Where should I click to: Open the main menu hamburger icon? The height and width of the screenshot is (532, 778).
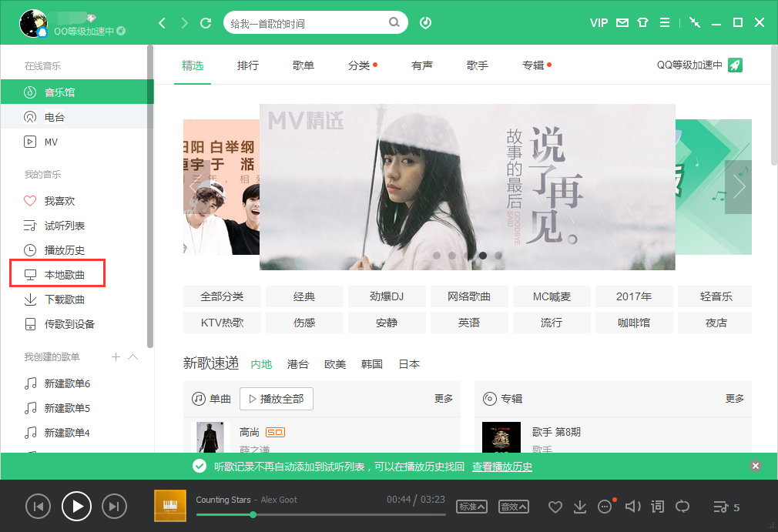(664, 22)
